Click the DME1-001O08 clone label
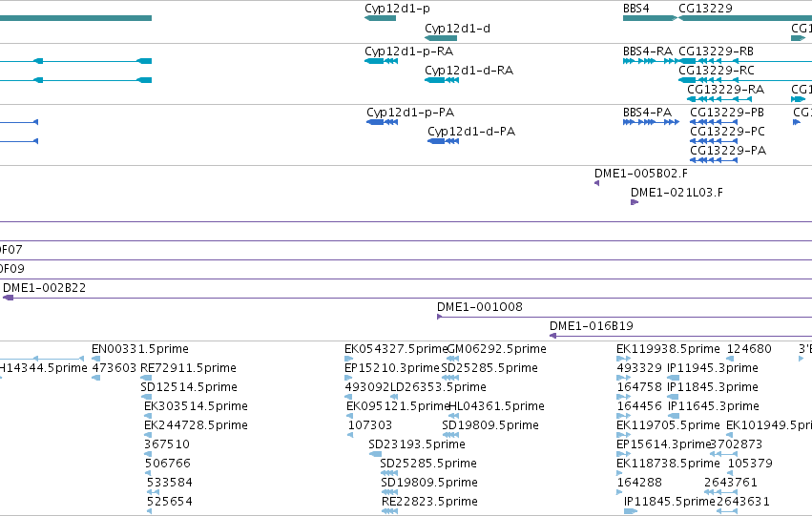 (480, 307)
